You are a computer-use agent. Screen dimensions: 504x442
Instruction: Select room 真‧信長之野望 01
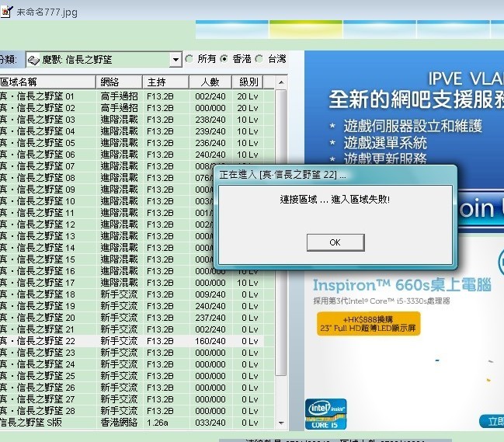[132, 96]
